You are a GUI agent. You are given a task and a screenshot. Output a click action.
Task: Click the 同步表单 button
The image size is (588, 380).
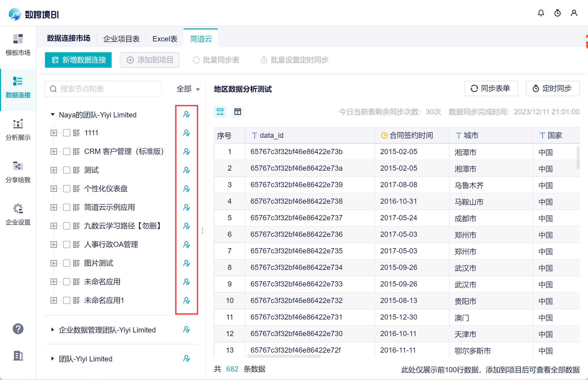[491, 88]
